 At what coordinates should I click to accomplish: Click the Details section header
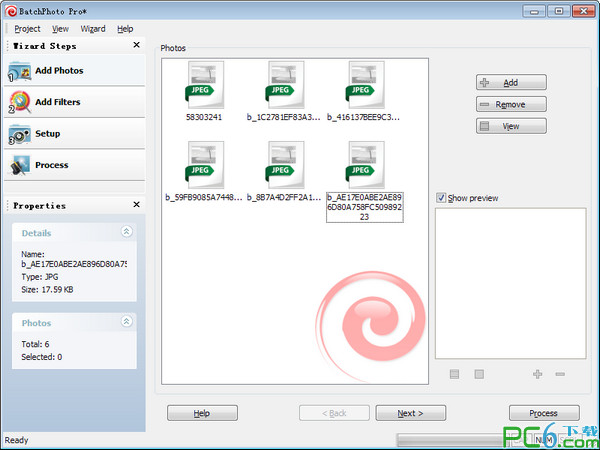(74, 233)
